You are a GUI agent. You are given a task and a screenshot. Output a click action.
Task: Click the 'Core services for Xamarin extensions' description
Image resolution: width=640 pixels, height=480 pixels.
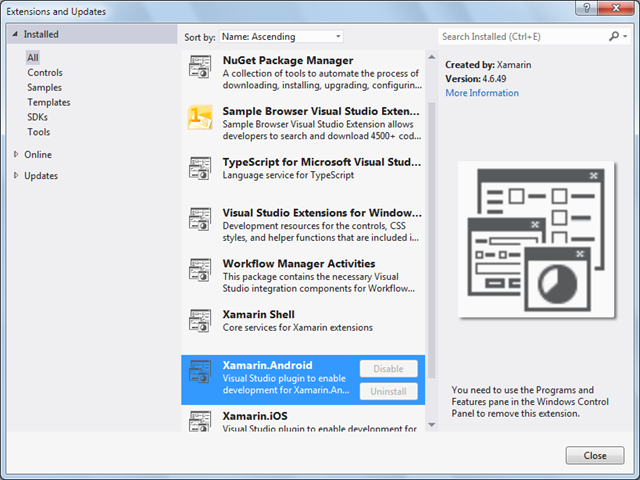298,327
